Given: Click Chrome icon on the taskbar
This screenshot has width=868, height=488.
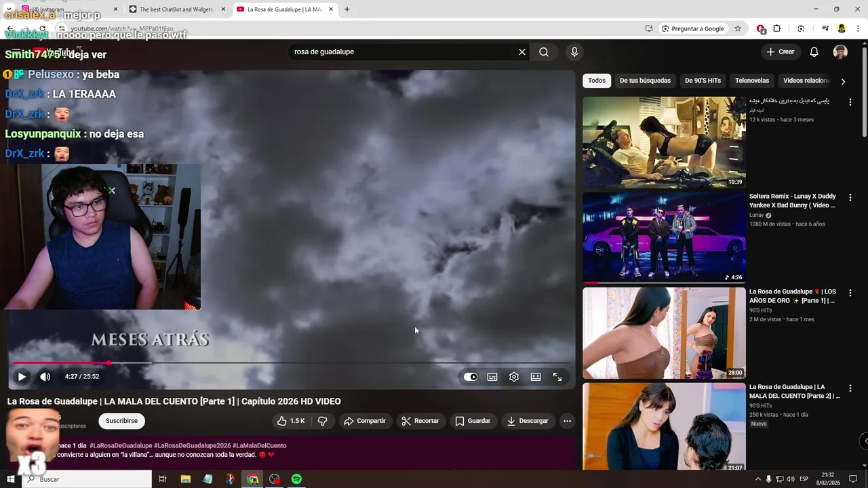Looking at the screenshot, I should pyautogui.click(x=253, y=479).
